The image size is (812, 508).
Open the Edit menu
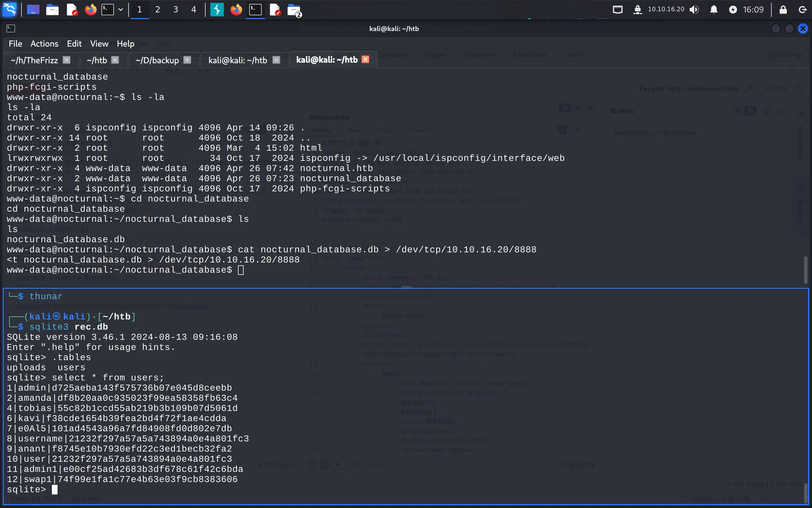(74, 44)
